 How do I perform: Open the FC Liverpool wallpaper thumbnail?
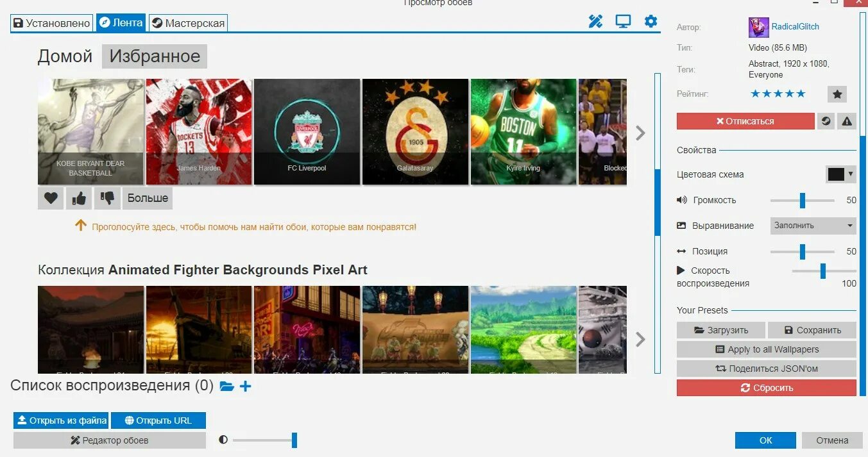click(307, 132)
